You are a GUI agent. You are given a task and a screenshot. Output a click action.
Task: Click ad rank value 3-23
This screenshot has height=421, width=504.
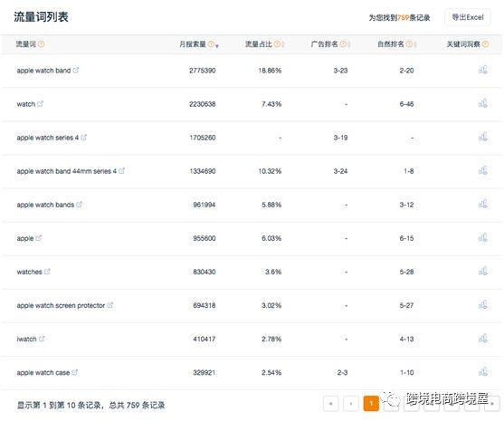(x=340, y=71)
